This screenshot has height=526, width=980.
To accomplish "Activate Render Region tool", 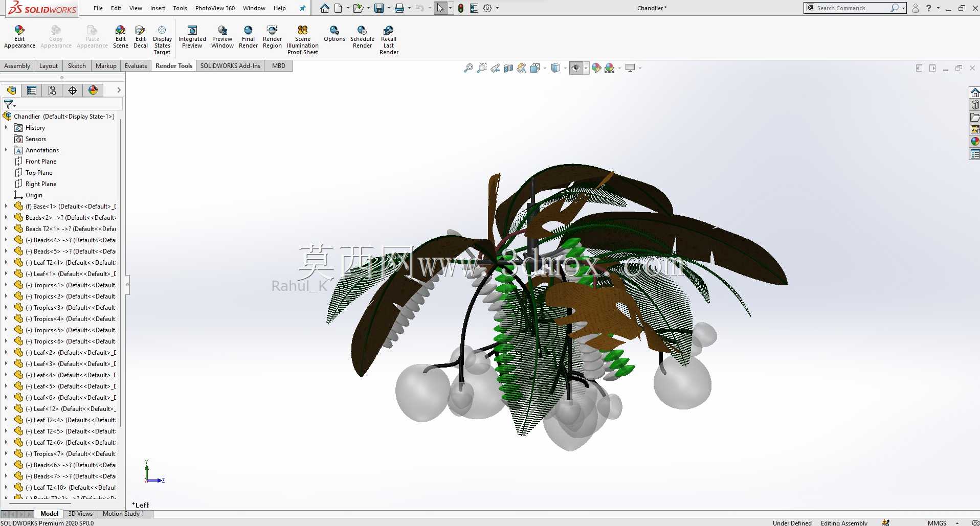I will point(272,37).
